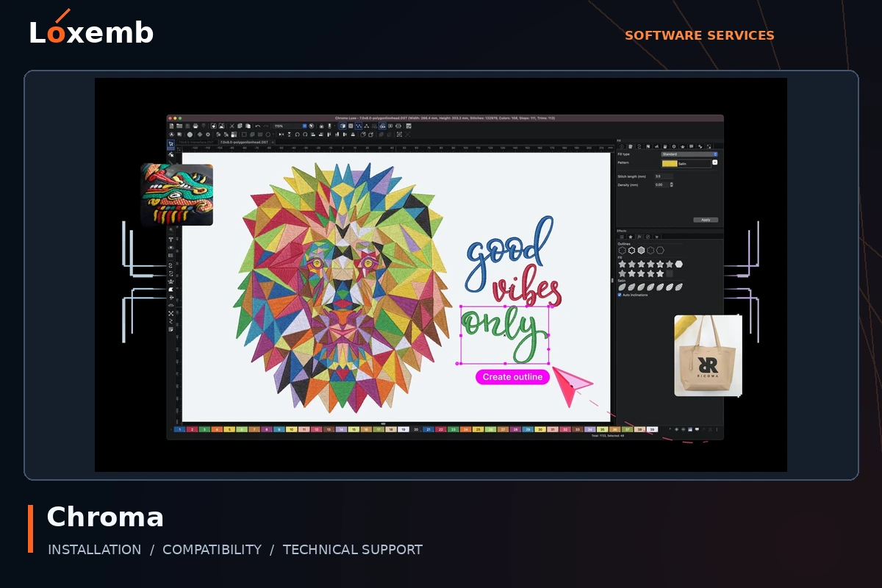Click the scissors Cut icon
Viewport: 882px width, 588px height.
232,126
